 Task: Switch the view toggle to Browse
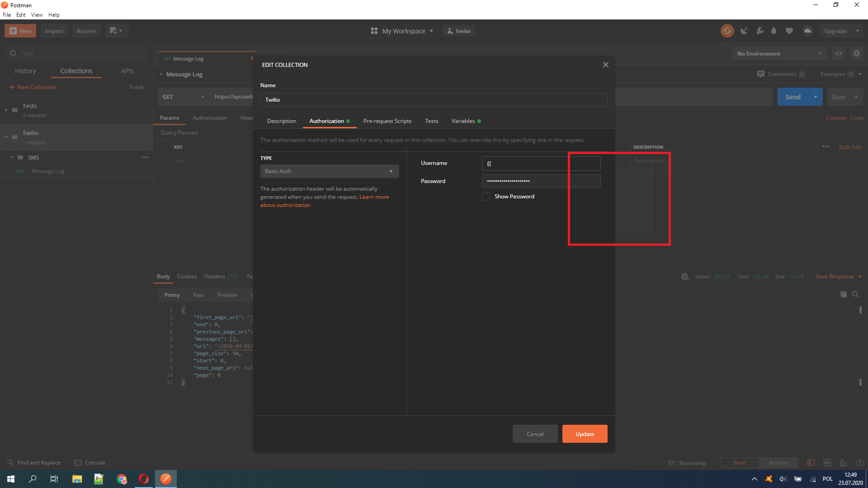tap(778, 462)
